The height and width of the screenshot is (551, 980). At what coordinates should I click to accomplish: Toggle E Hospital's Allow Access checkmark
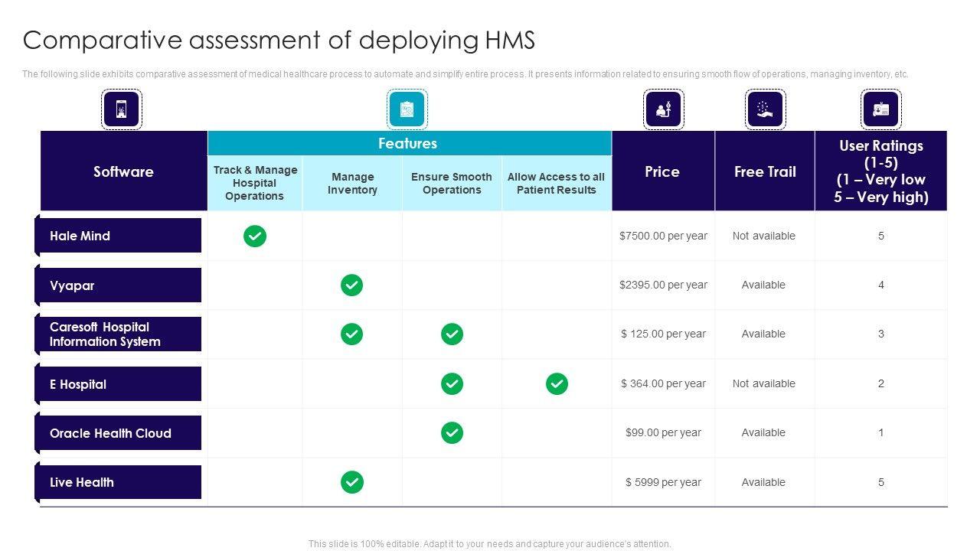tap(557, 383)
